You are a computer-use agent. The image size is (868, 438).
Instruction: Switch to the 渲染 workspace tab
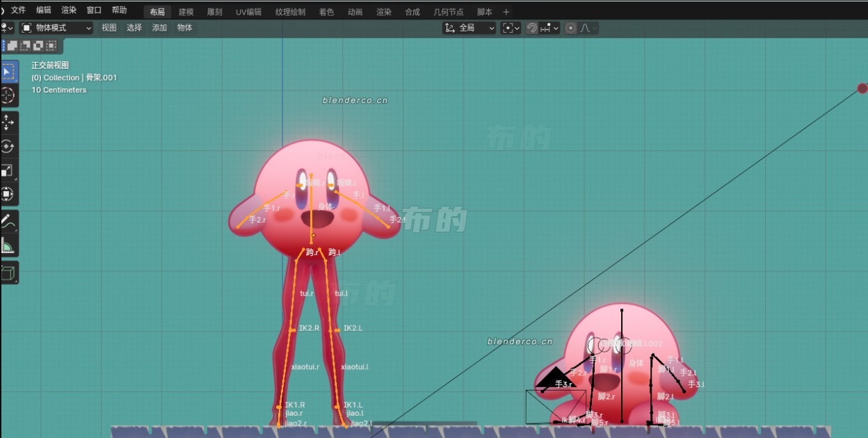(384, 12)
